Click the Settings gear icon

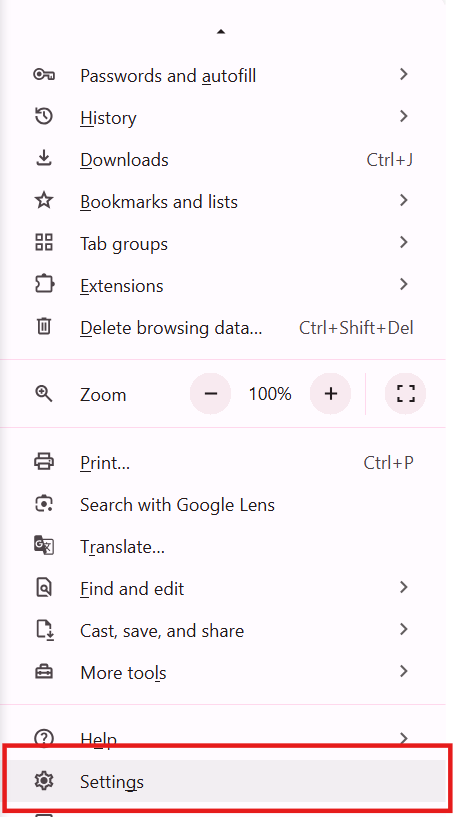(x=44, y=781)
